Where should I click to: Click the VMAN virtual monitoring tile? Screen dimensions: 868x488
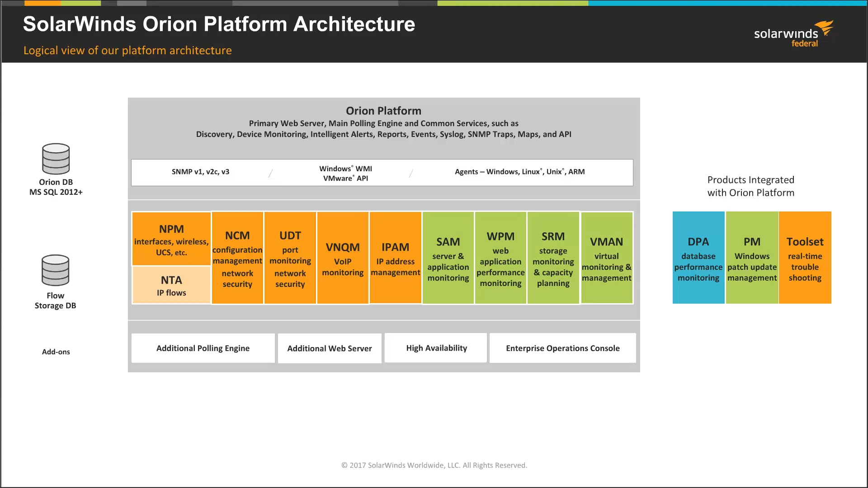click(607, 258)
